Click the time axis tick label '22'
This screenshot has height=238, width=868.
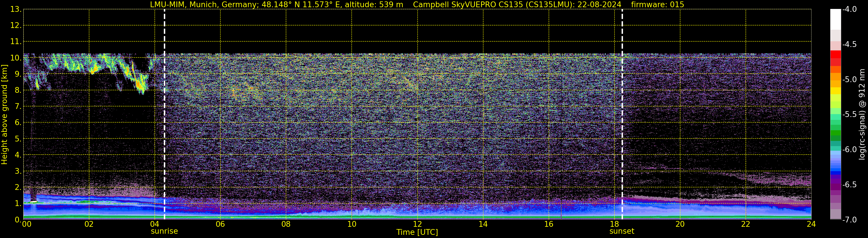(x=746, y=224)
